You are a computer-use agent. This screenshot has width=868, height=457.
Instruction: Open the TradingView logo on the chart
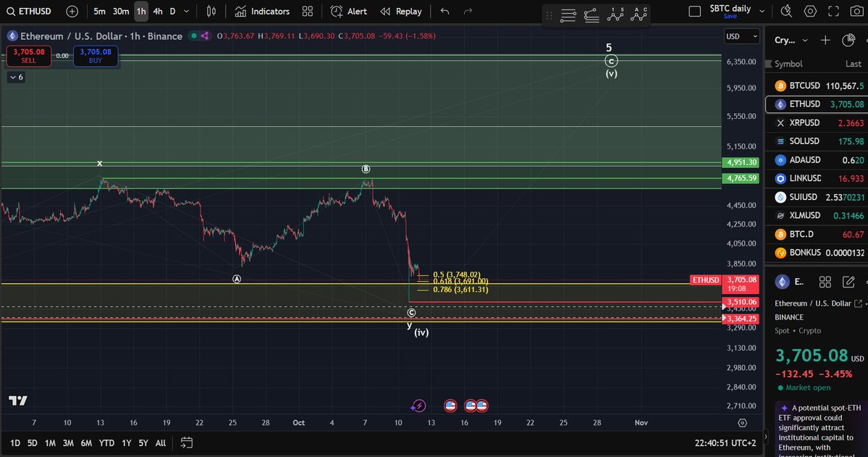click(18, 401)
